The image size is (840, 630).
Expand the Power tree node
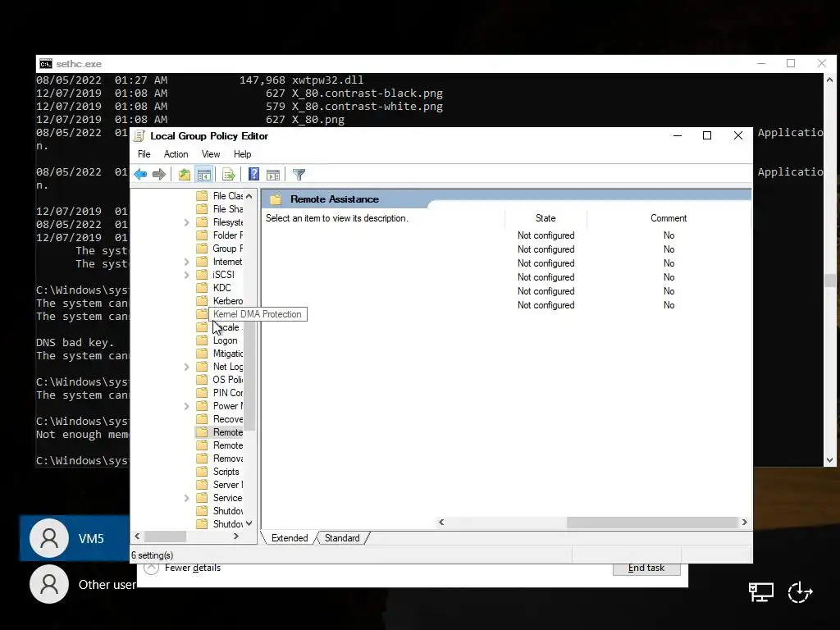(186, 406)
